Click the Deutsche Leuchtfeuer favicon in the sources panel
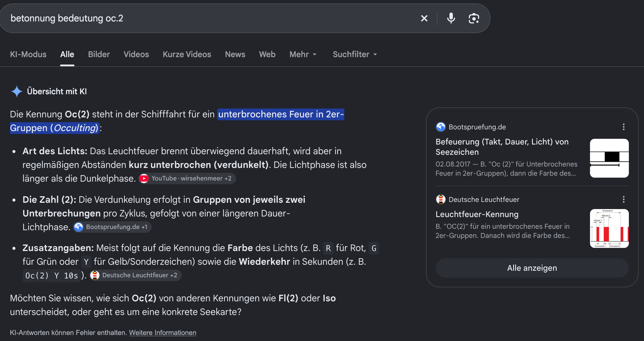Image resolution: width=644 pixels, height=341 pixels. coord(441,199)
